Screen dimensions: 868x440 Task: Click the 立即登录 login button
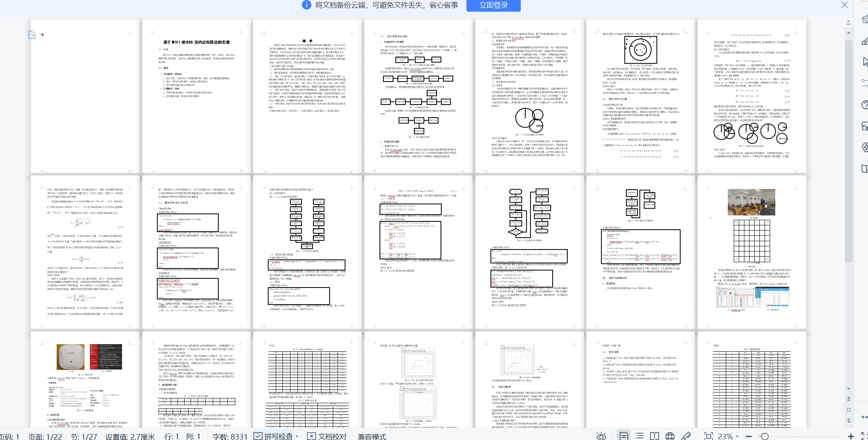(493, 5)
